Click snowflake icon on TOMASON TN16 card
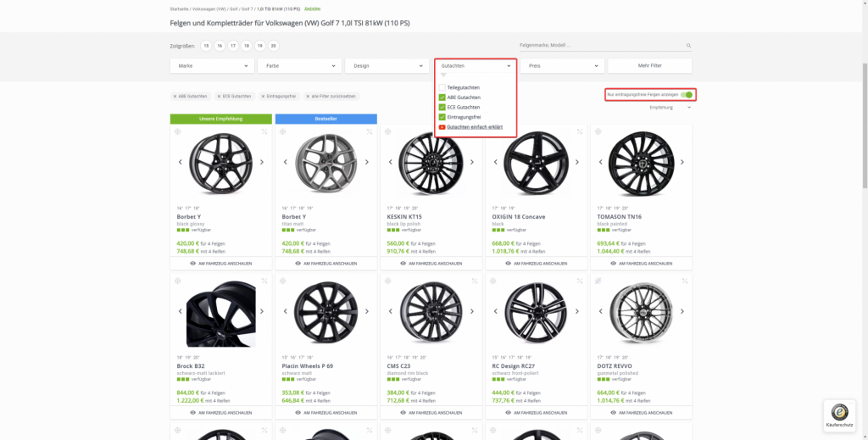The image size is (868, 440). (598, 131)
